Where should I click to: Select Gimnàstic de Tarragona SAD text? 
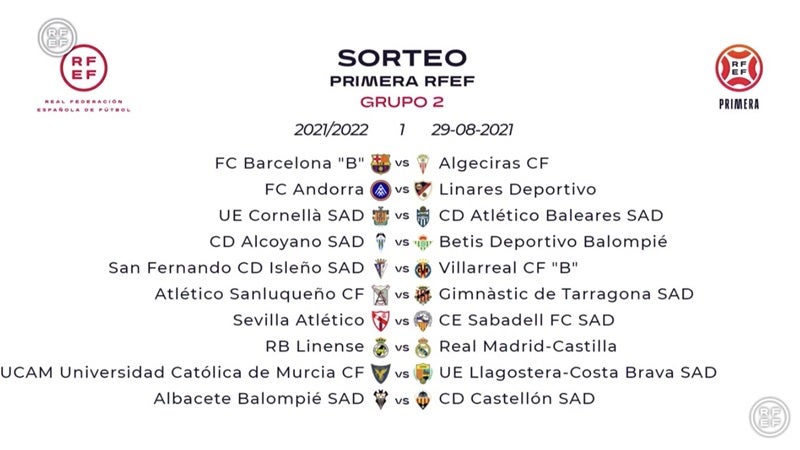[x=566, y=294]
